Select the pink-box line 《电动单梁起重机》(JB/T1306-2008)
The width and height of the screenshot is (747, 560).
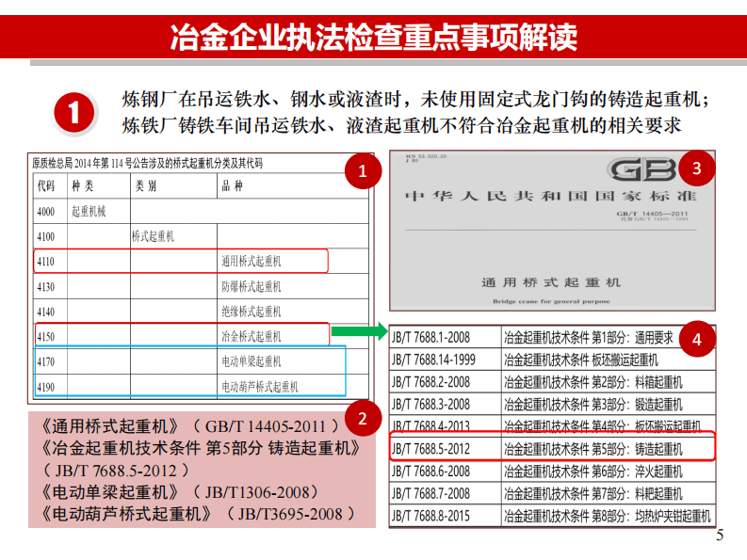pyautogui.click(x=180, y=492)
